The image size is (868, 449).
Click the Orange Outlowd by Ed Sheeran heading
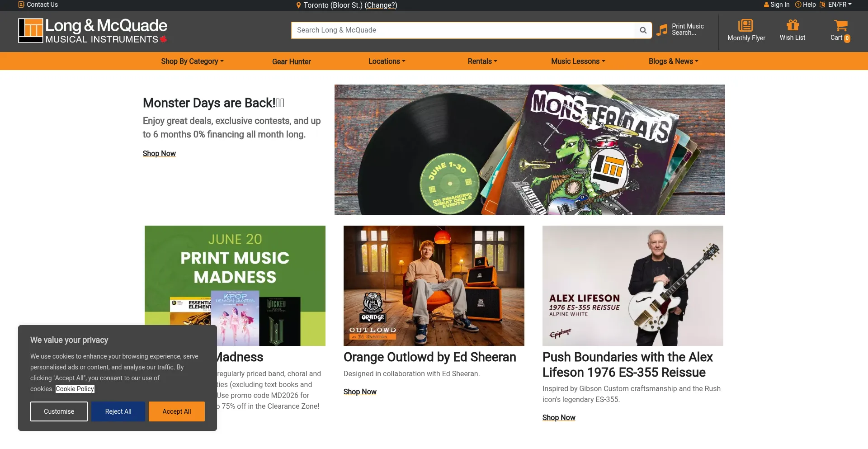click(429, 357)
